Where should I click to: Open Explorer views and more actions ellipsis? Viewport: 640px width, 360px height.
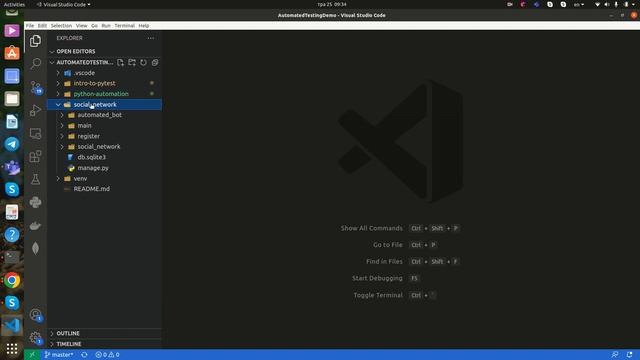151,38
